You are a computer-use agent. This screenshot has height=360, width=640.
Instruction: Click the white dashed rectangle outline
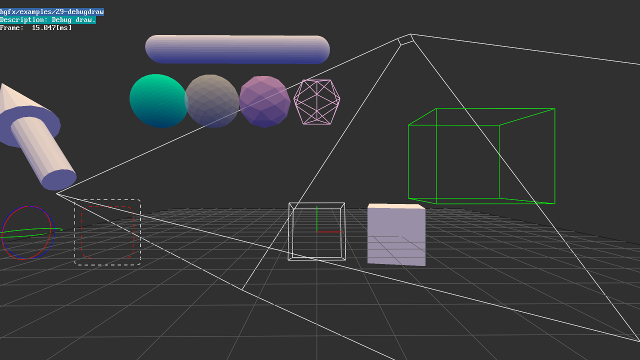[107, 232]
